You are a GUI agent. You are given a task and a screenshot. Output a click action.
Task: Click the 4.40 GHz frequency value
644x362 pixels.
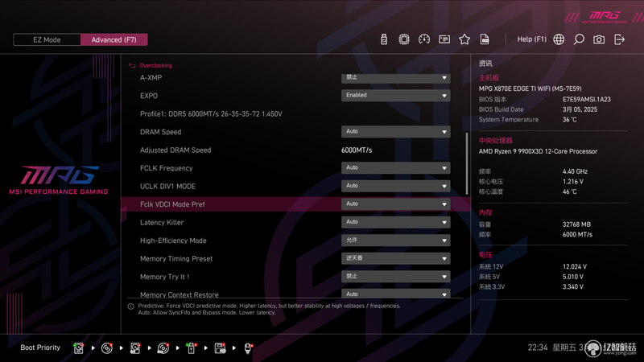(x=575, y=171)
